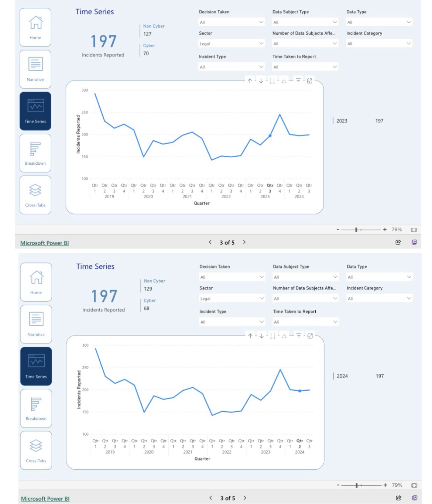The width and height of the screenshot is (432, 504).
Task: Open focus mode on the lower chart
Action: [x=310, y=336]
